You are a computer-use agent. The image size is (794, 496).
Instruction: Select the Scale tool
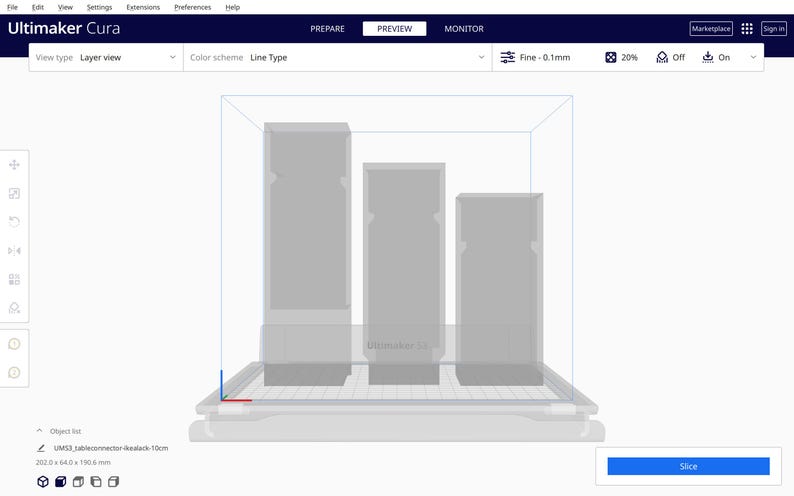click(14, 193)
